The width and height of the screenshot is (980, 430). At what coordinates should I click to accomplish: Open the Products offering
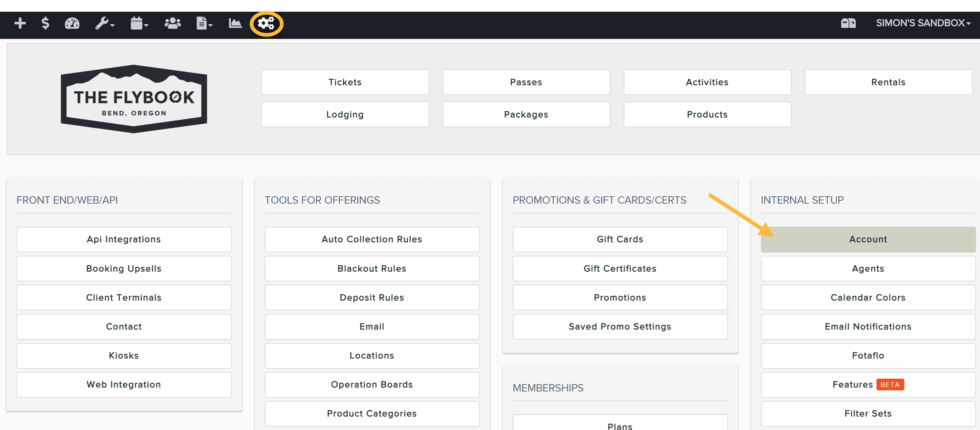(707, 114)
